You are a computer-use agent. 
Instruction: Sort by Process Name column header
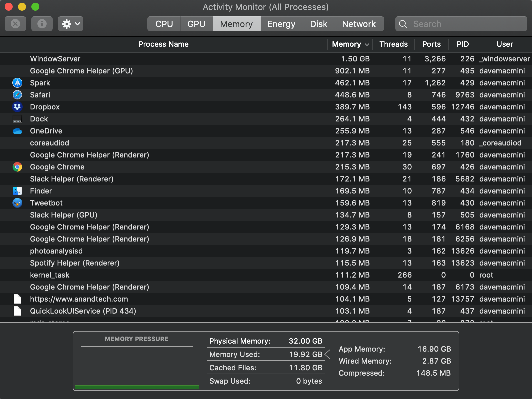[164, 44]
